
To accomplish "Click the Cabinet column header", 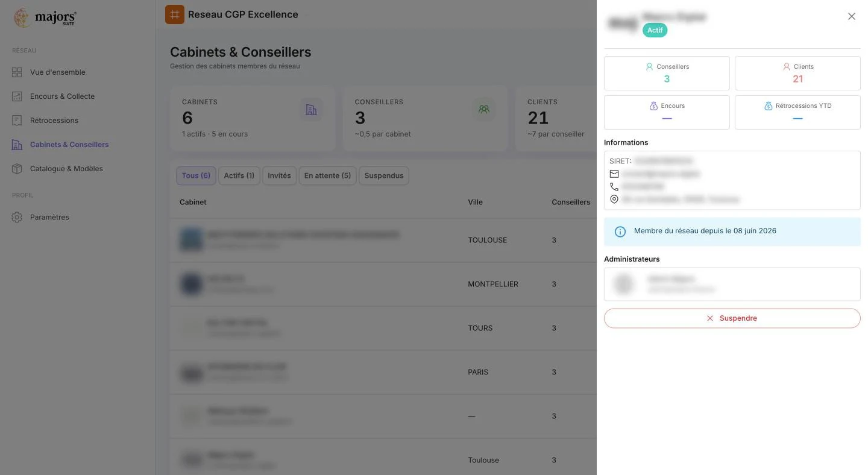I will click(193, 202).
